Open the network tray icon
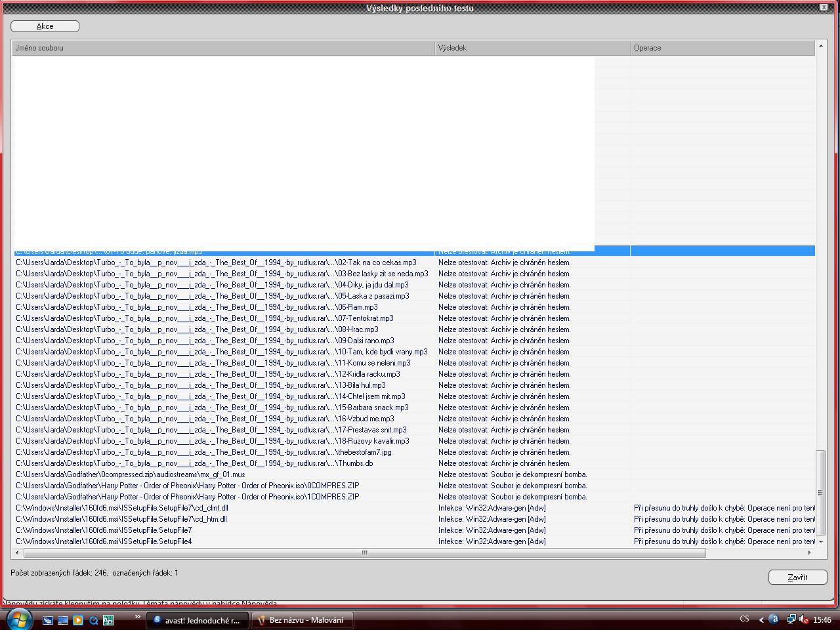This screenshot has height=630, width=840. (791, 619)
